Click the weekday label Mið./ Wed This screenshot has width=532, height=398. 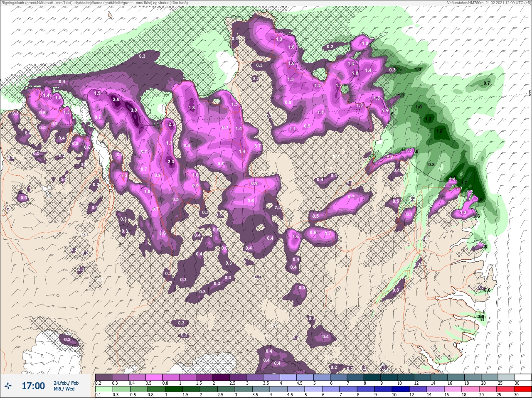[64, 389]
